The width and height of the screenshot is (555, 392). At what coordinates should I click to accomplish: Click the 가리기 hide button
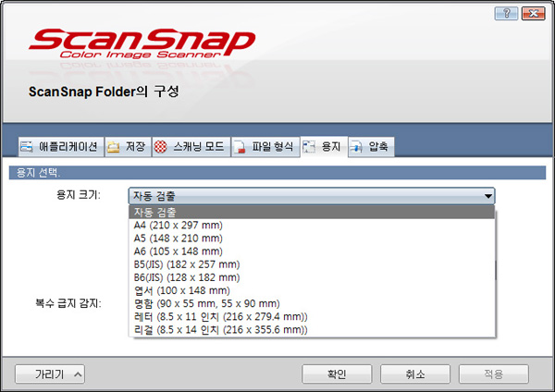click(50, 374)
